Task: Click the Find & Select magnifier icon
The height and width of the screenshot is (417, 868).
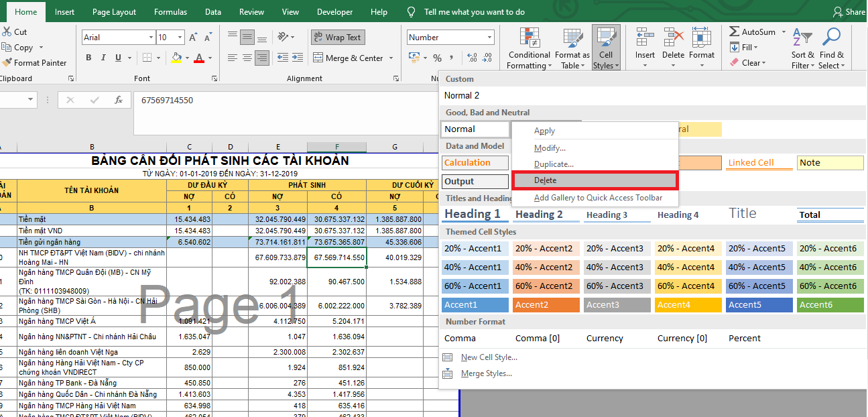Action: pyautogui.click(x=831, y=38)
